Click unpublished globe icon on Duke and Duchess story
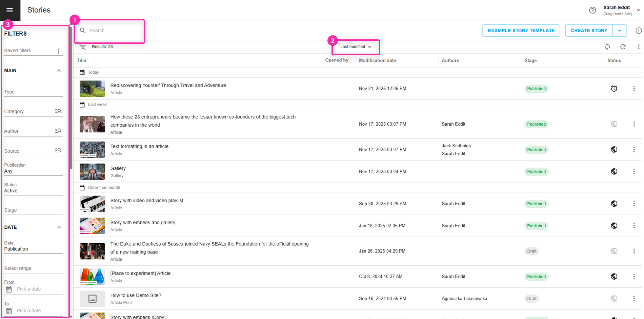Viewport: 644px width, 319px height. (x=614, y=251)
